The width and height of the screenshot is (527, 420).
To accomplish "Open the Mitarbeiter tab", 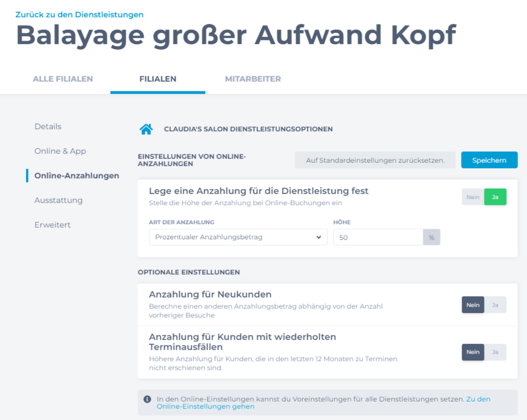I will click(253, 79).
